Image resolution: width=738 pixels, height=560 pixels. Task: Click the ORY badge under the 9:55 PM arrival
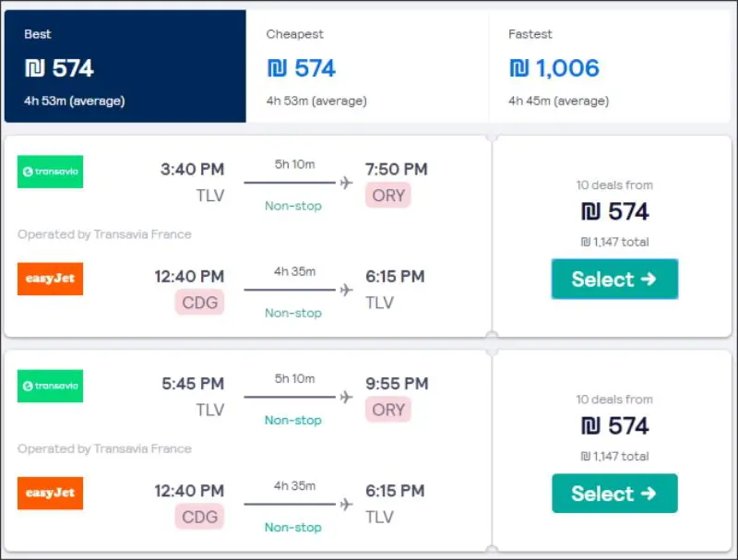coord(388,410)
